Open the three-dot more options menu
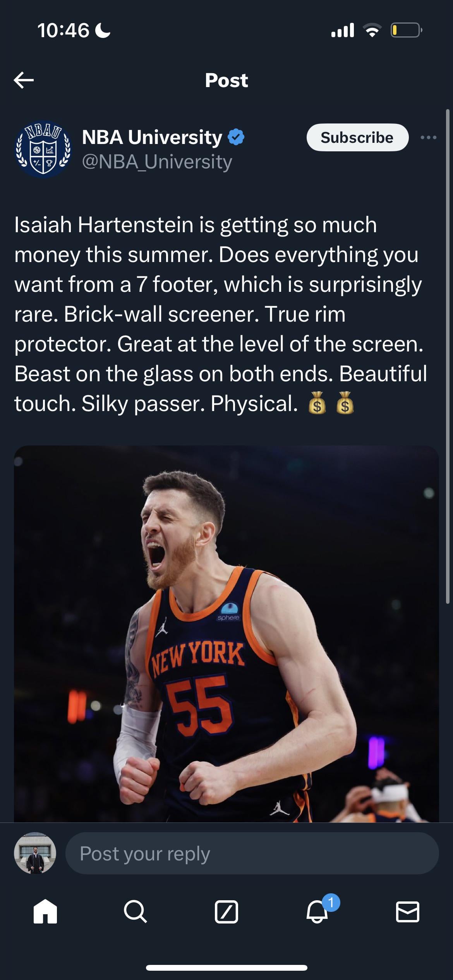This screenshot has height=980, width=453. [x=429, y=137]
